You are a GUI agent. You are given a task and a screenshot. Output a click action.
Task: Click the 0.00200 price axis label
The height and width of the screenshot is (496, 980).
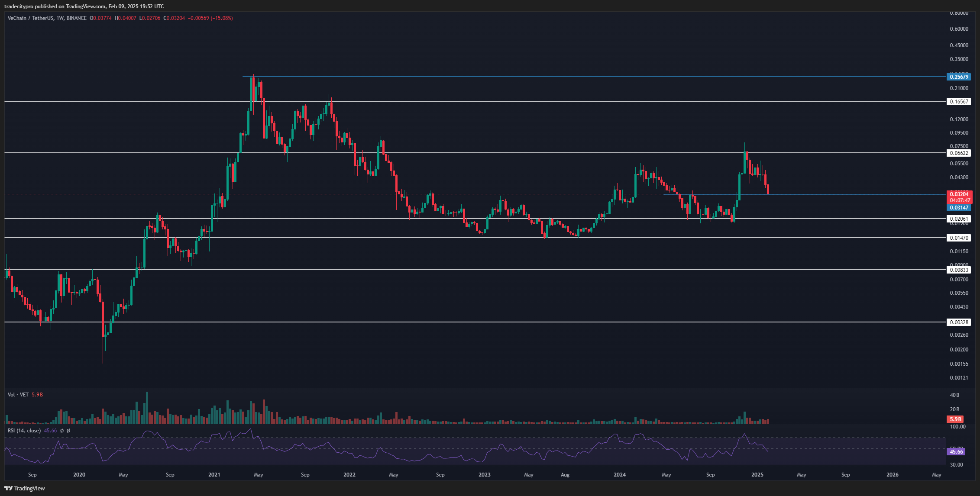click(x=958, y=350)
